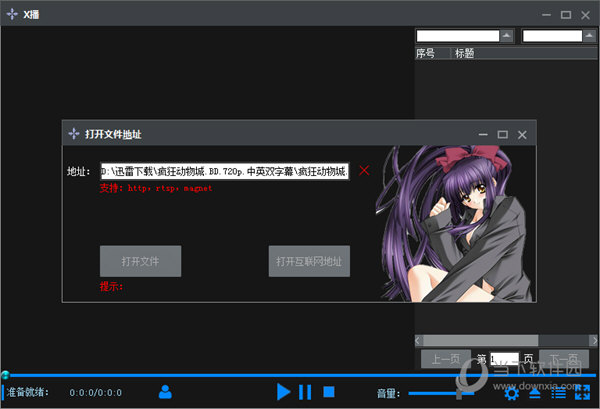Minimize the 打开文件地址 dialog
Screen dimensions: 600x409
483,135
